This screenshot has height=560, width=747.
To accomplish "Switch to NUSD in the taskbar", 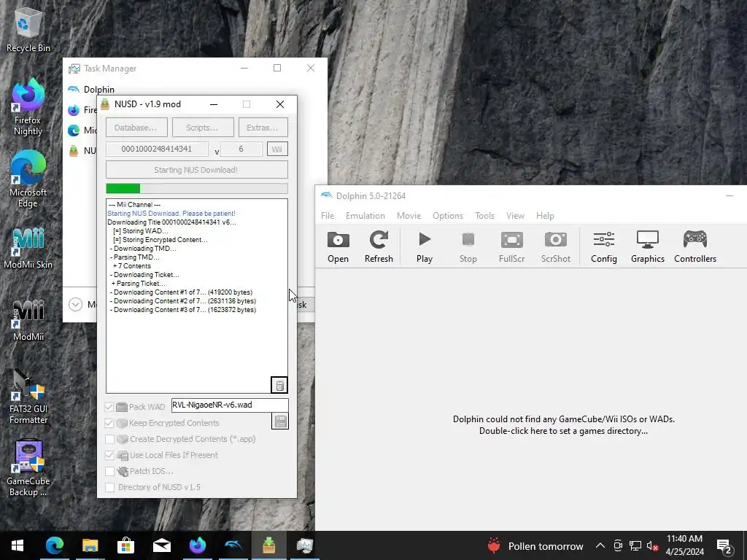I will (268, 545).
